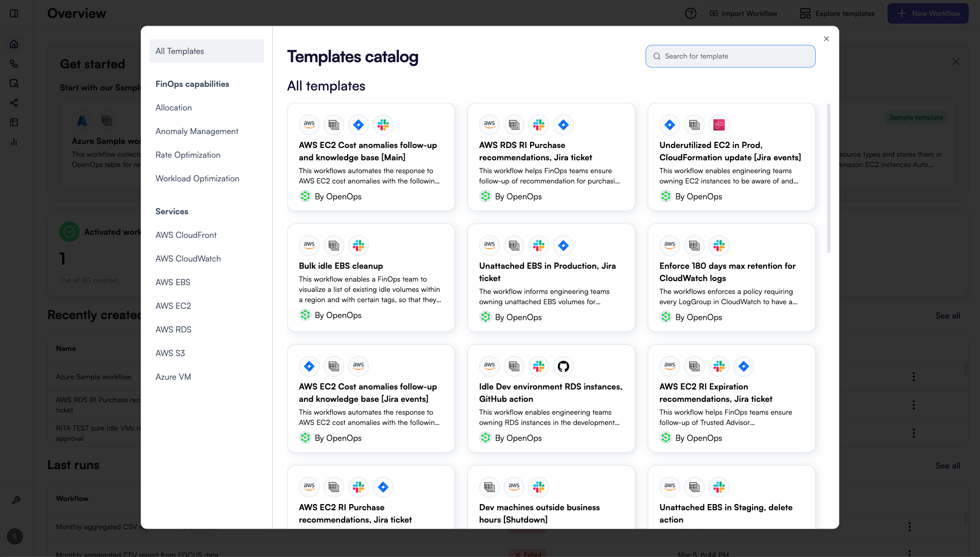Click Slack icon on Dev machines outside hours card
This screenshot has width=980, height=557.
[539, 487]
